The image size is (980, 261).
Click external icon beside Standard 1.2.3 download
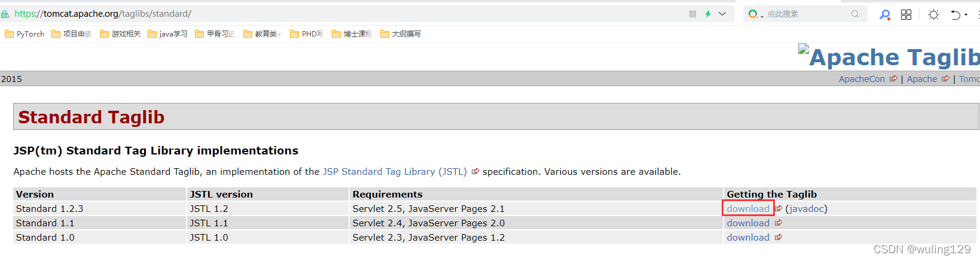coord(778,208)
